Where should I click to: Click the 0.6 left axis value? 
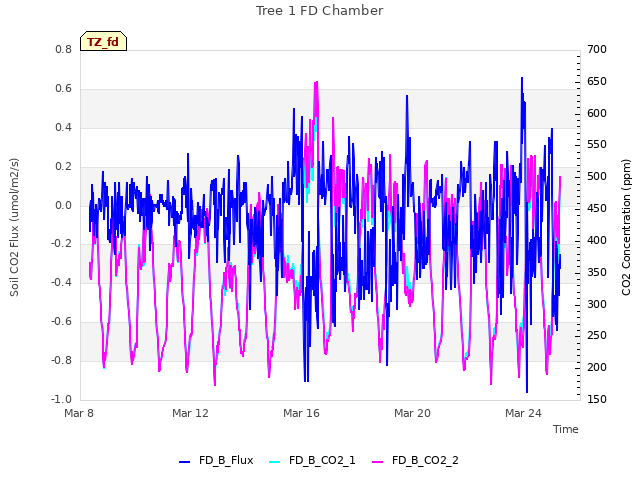(x=63, y=89)
